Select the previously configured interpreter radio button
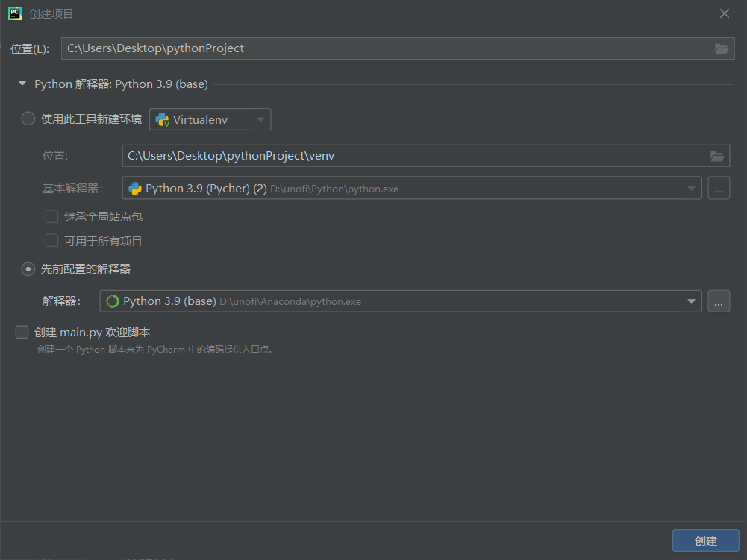 28,269
